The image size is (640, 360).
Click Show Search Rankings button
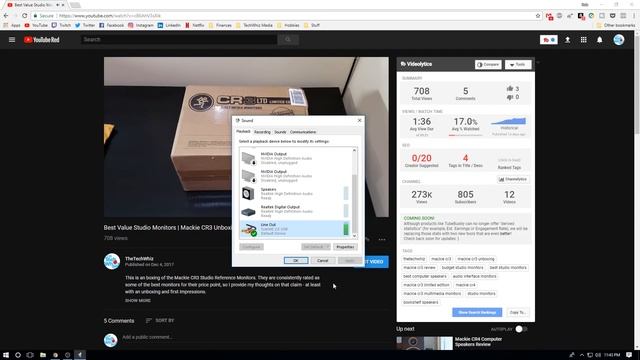(x=477, y=312)
